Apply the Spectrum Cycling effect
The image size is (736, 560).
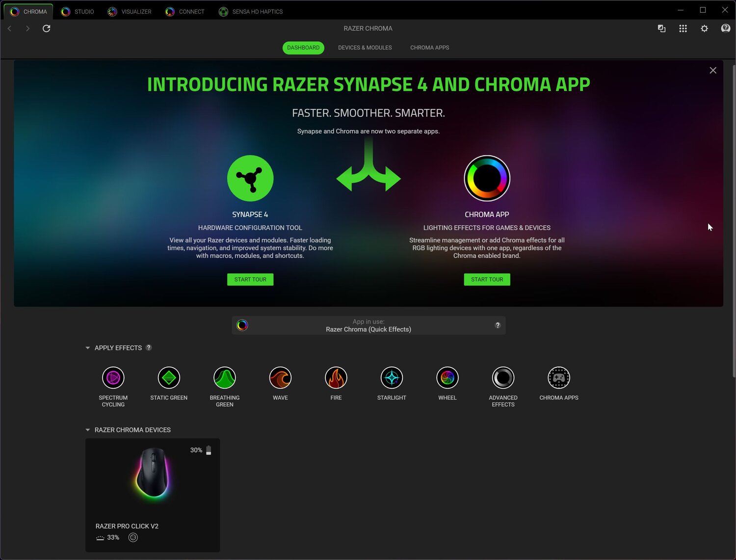(x=113, y=378)
